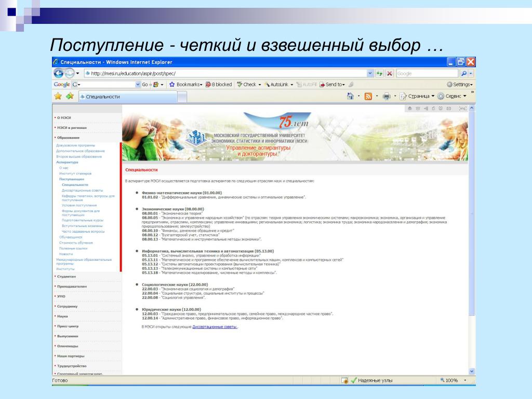Open Дополнительное образование link
The width and height of the screenshot is (532, 399).
point(81,151)
